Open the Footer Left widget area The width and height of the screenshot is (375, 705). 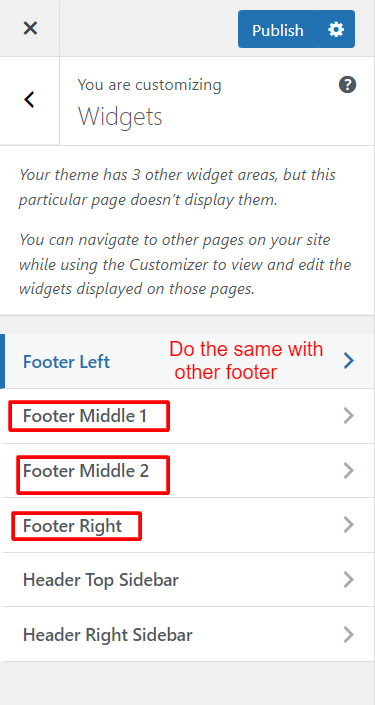(x=188, y=361)
